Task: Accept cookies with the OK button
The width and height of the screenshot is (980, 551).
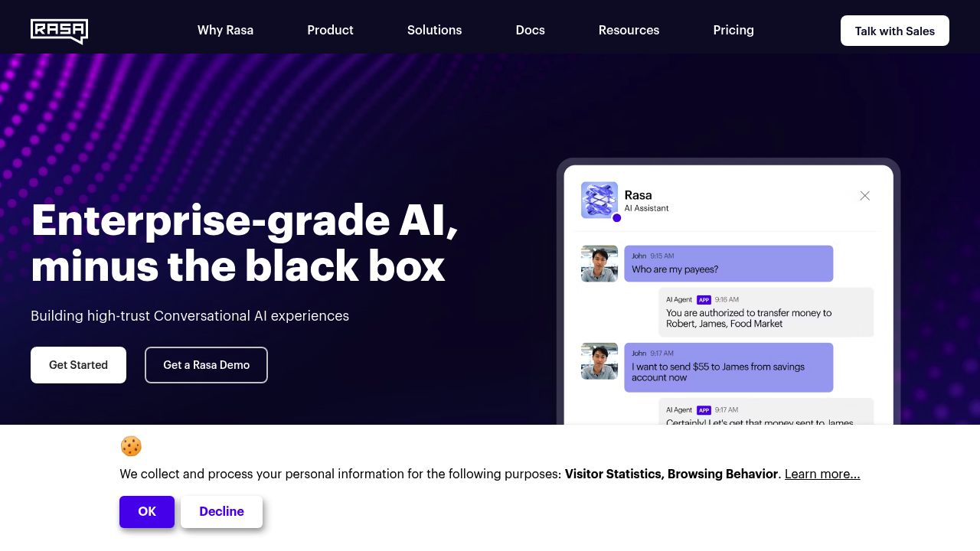Action: [147, 512]
